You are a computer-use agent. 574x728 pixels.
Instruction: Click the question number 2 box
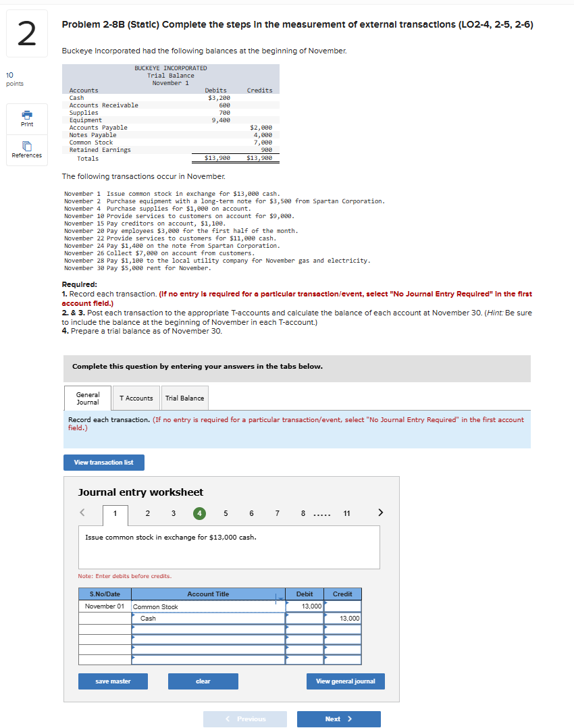27,34
